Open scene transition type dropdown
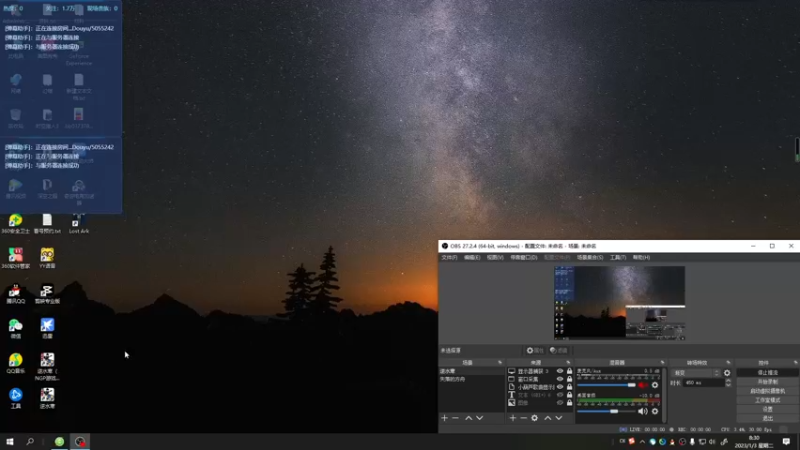 [x=696, y=373]
